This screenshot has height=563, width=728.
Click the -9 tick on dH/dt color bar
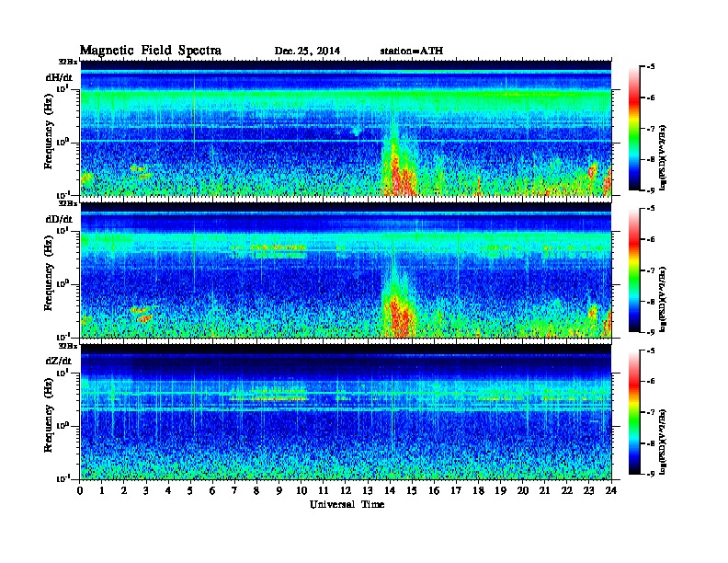pyautogui.click(x=651, y=190)
